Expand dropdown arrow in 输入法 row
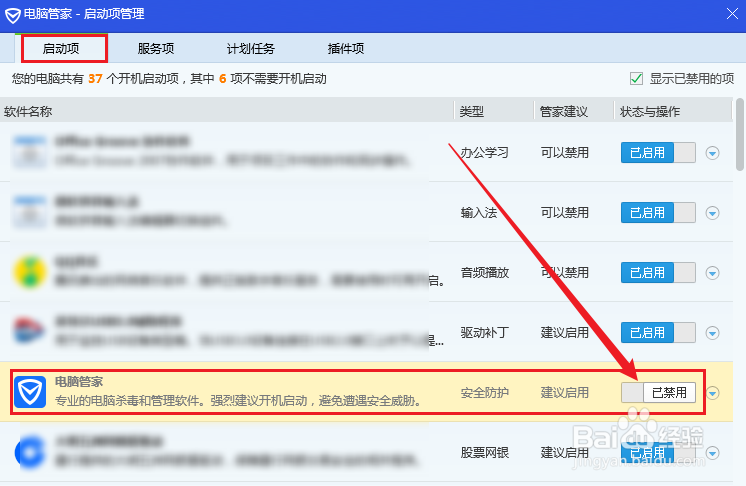The height and width of the screenshot is (486, 746). tap(712, 213)
